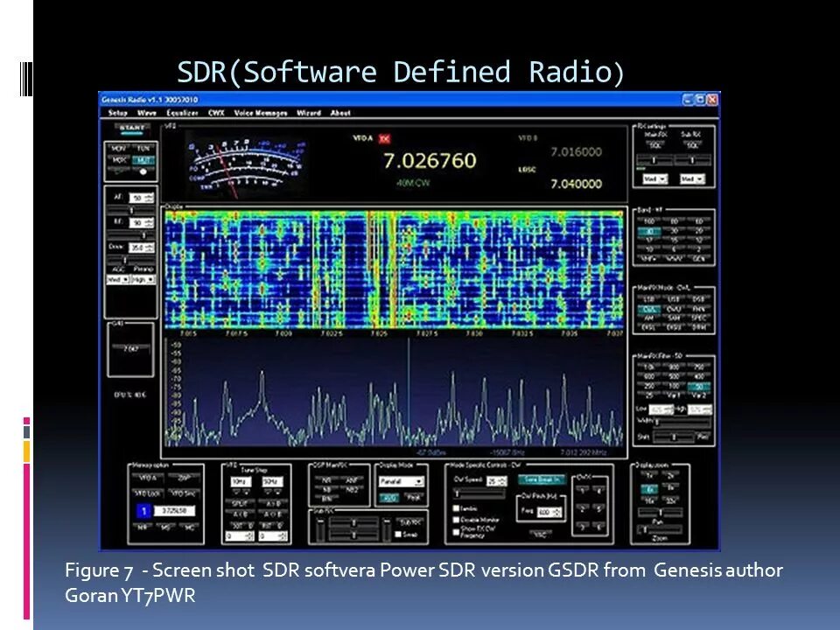Select the USB mode button
Viewport: 840px width, 630px height.
tap(675, 299)
